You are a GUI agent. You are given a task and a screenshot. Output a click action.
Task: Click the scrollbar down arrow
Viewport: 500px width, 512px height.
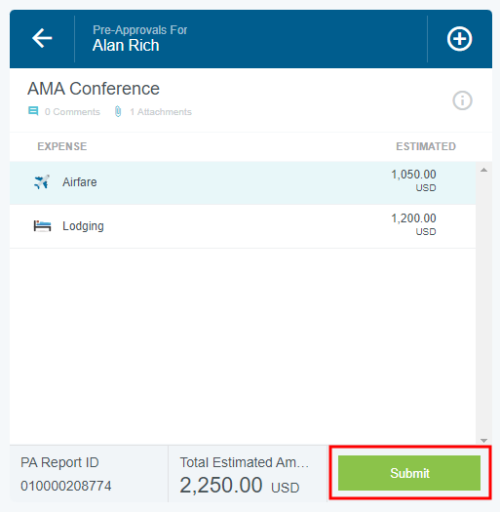(484, 440)
